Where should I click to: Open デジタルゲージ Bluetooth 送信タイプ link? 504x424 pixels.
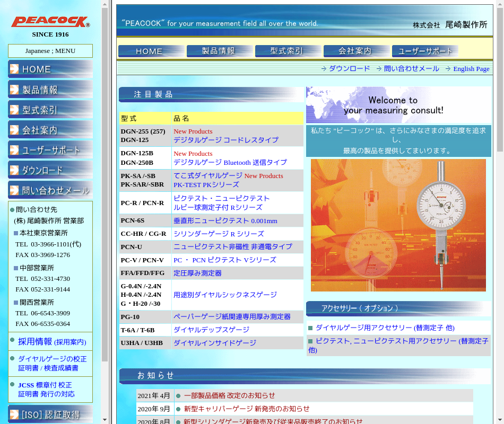point(230,162)
